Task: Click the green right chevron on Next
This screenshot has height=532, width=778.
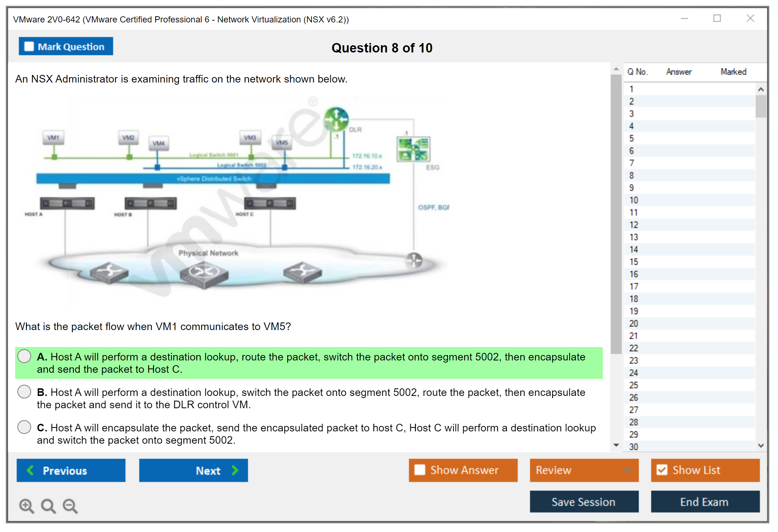Action: (x=235, y=470)
